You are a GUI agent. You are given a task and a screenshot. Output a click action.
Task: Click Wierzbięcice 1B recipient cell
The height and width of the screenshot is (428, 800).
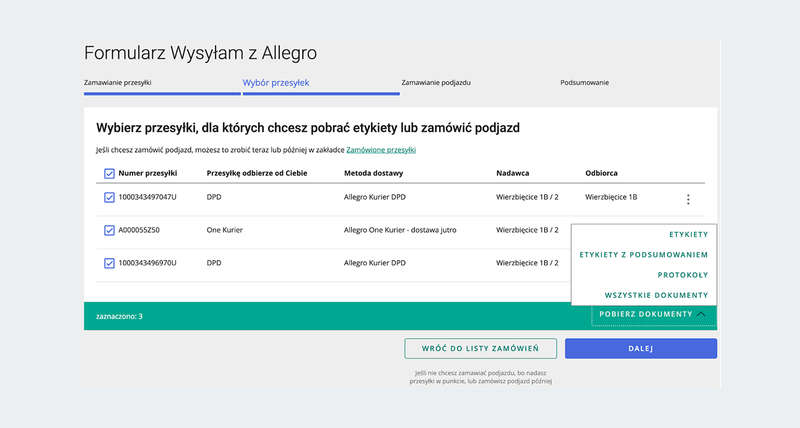pos(611,197)
